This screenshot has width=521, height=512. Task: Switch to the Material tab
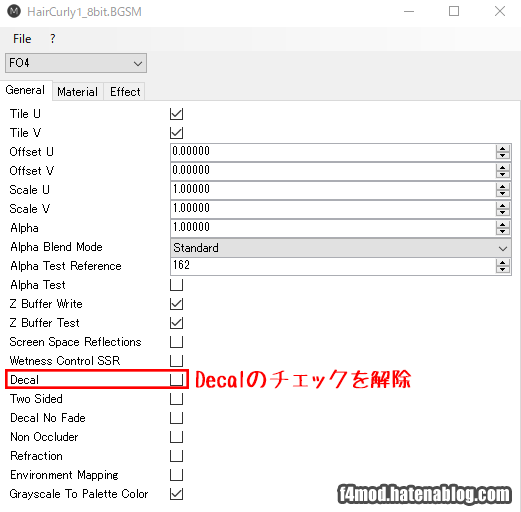[77, 92]
